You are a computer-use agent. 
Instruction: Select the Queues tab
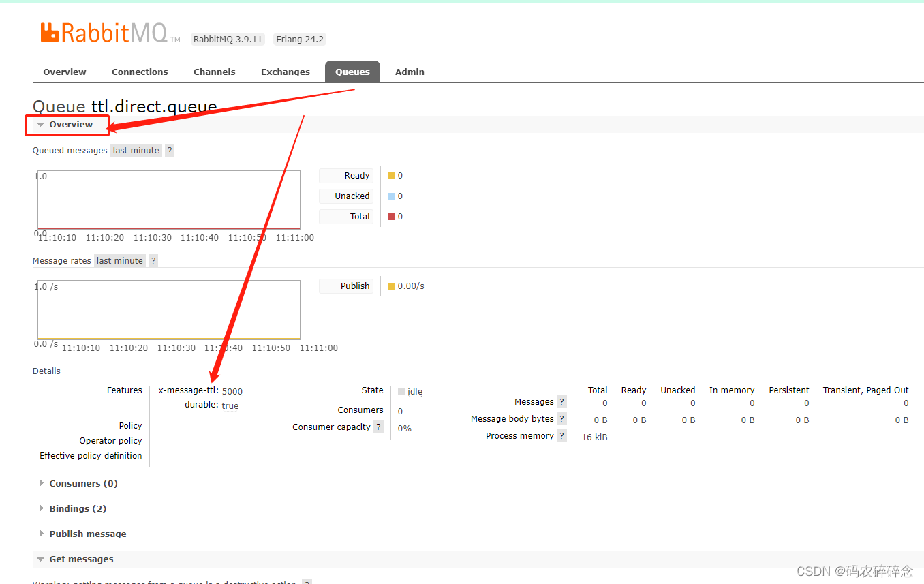click(352, 72)
